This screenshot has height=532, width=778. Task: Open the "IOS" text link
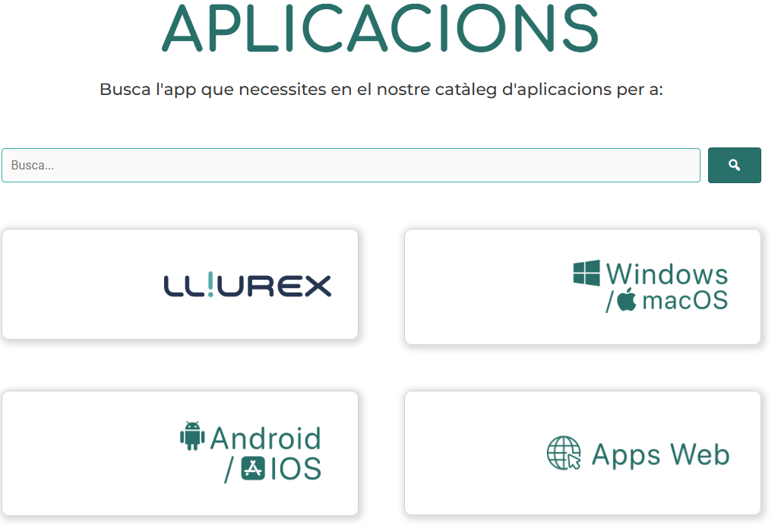point(296,469)
